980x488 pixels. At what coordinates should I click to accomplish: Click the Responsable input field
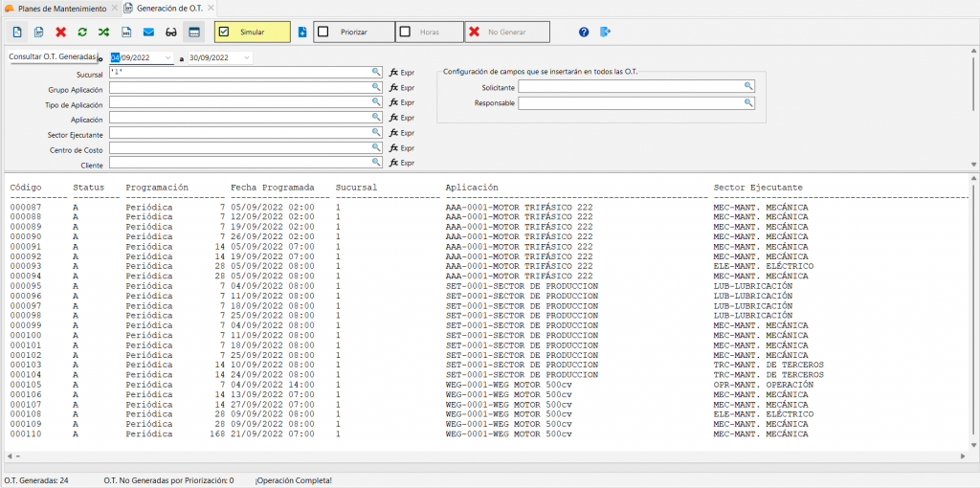coord(630,103)
